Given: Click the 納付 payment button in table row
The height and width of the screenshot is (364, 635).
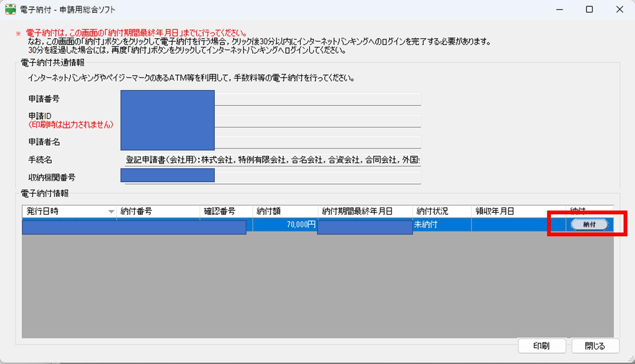Looking at the screenshot, I should pos(589,224).
